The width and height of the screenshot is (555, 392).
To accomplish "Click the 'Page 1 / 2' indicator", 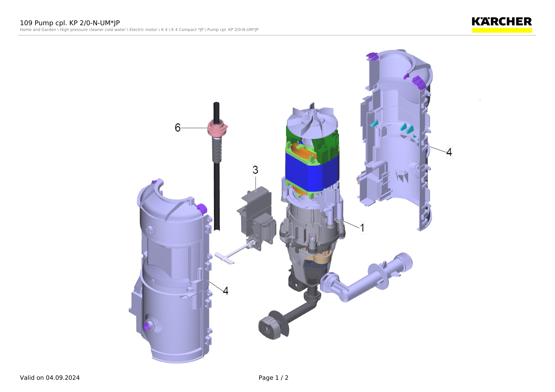I will [273, 378].
